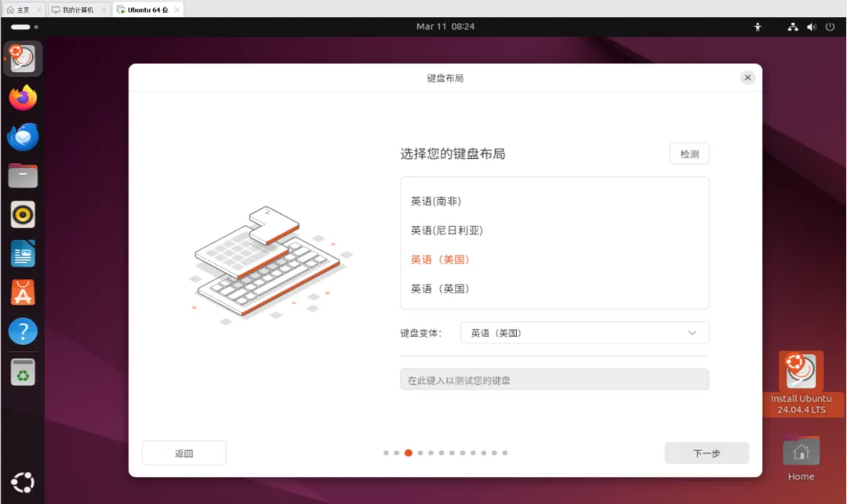This screenshot has width=847, height=504.
Task: Open Ubuntu App Center from the dock
Action: [23, 292]
